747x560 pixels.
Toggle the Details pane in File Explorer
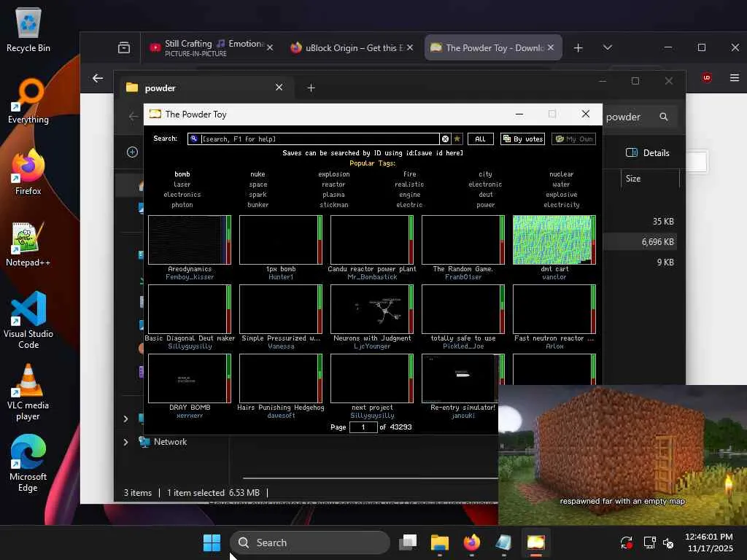(648, 153)
